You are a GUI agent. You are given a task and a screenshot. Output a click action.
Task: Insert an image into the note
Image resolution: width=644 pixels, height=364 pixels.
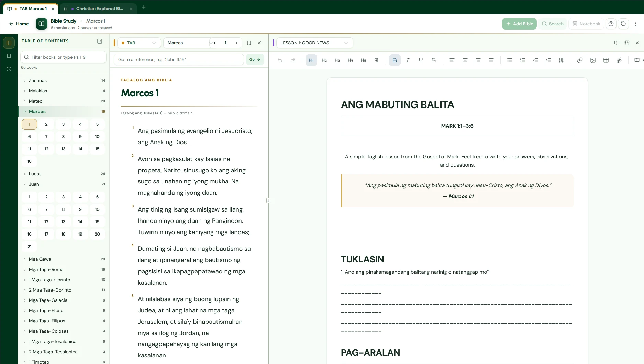[x=593, y=60]
